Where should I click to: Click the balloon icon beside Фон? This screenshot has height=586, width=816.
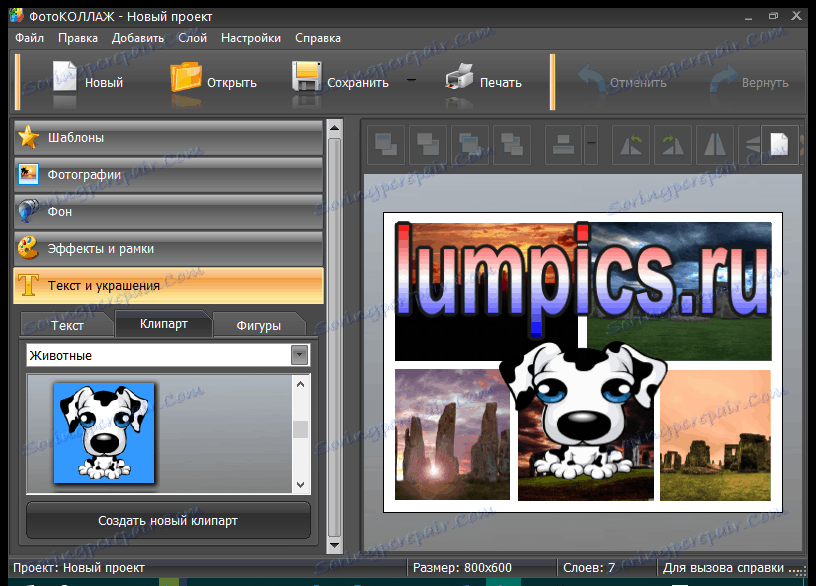(29, 211)
